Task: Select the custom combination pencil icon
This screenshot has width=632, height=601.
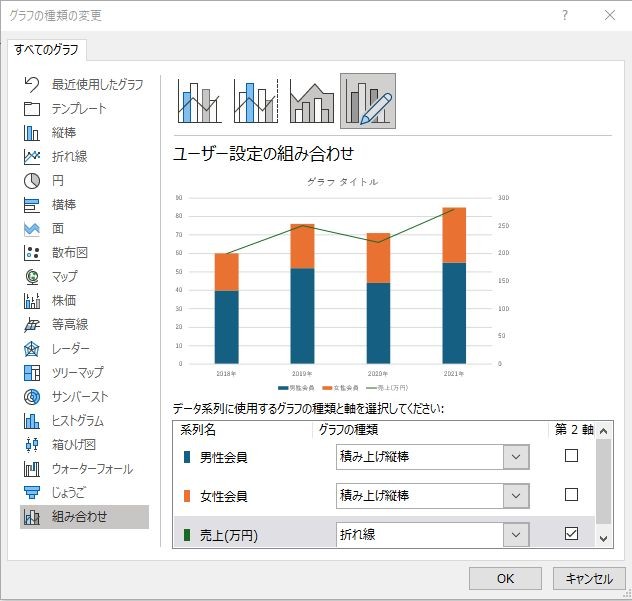Action: tap(368, 101)
